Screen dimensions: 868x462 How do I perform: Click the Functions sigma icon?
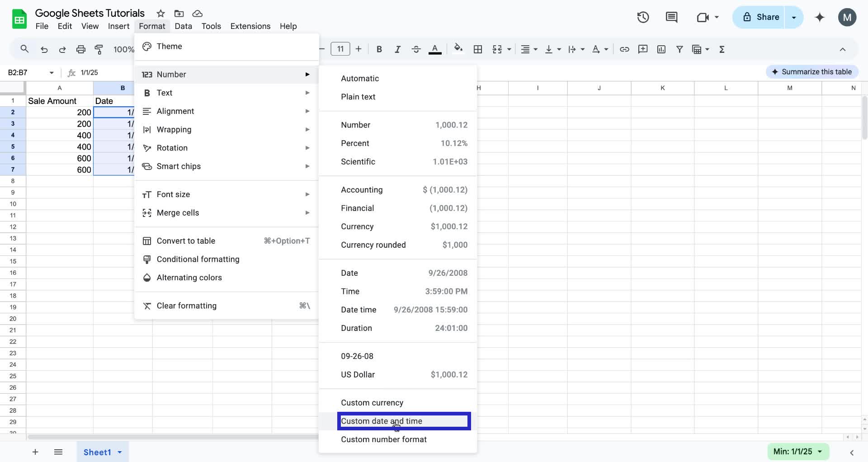pyautogui.click(x=722, y=49)
